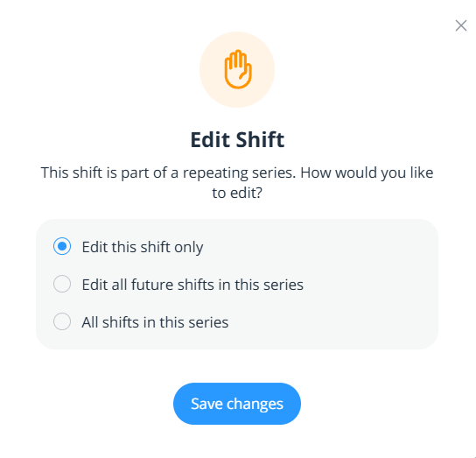Pick the All shifts in this series radio button
476x458 pixels.
click(x=62, y=321)
